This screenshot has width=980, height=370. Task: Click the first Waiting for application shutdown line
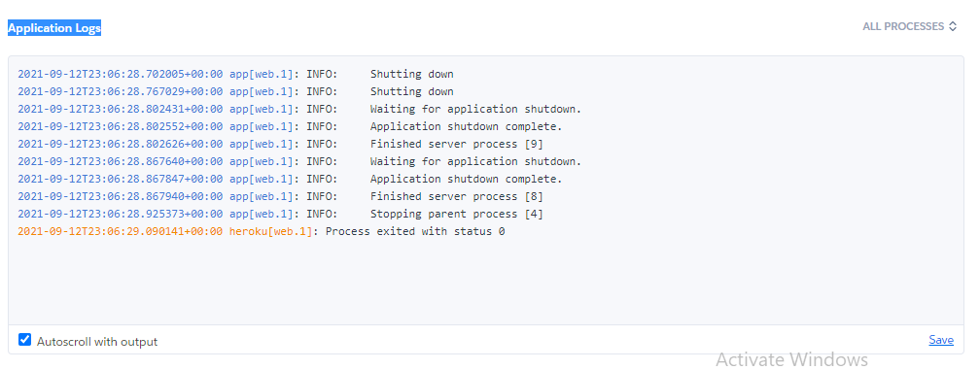click(x=299, y=109)
